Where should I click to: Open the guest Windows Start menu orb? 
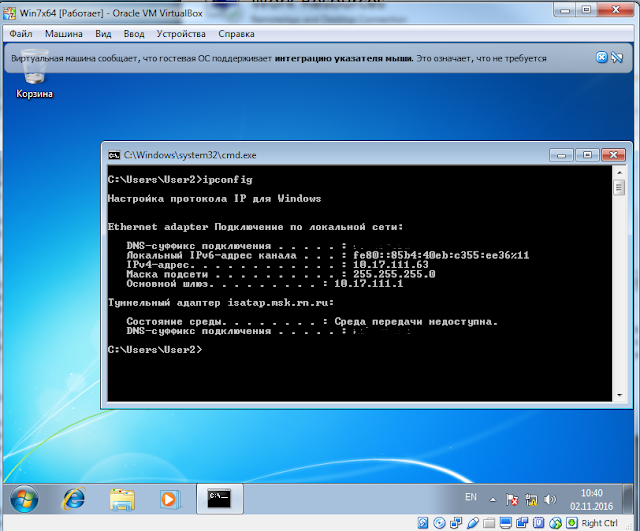24,499
